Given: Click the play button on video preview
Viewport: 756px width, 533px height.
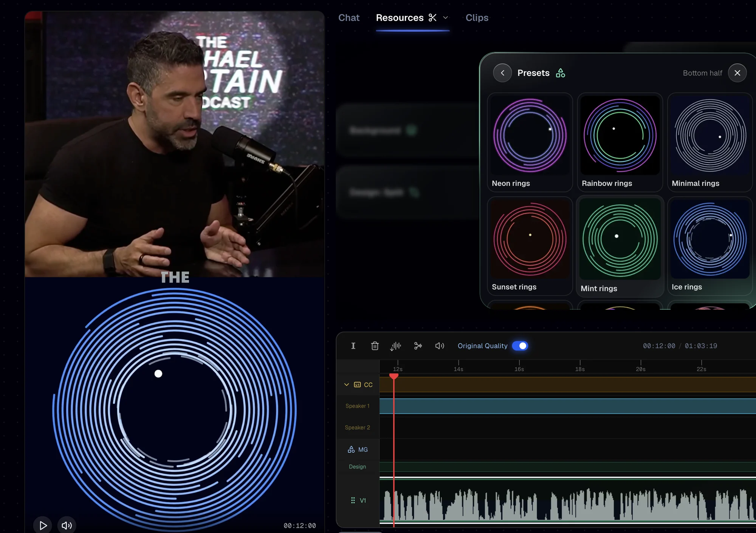Looking at the screenshot, I should click(x=43, y=525).
